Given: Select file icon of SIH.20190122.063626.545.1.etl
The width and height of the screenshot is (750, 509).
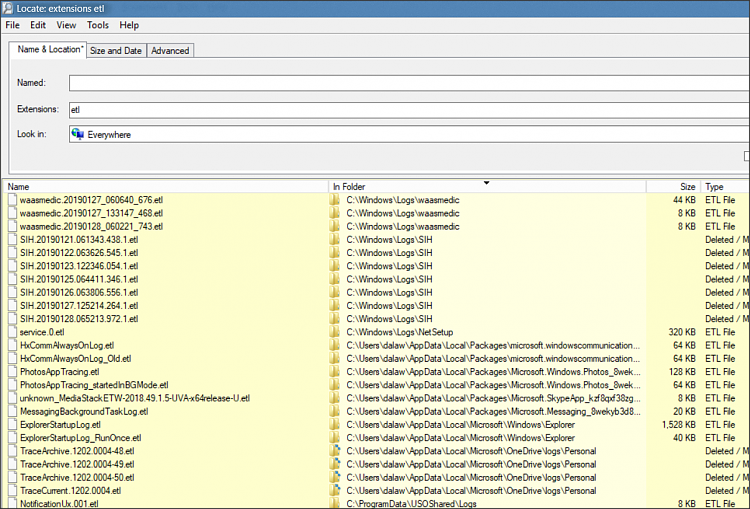Looking at the screenshot, I should point(12,253).
